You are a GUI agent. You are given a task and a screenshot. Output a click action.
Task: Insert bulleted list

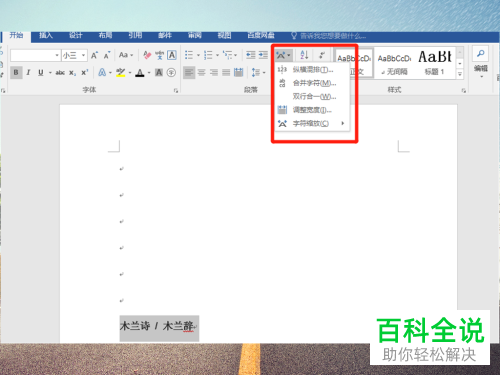click(189, 55)
